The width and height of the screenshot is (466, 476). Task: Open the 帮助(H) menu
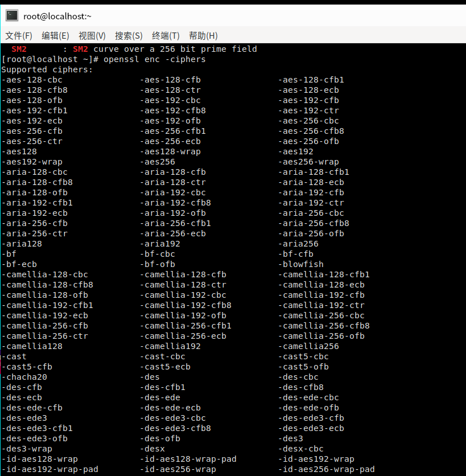point(203,36)
